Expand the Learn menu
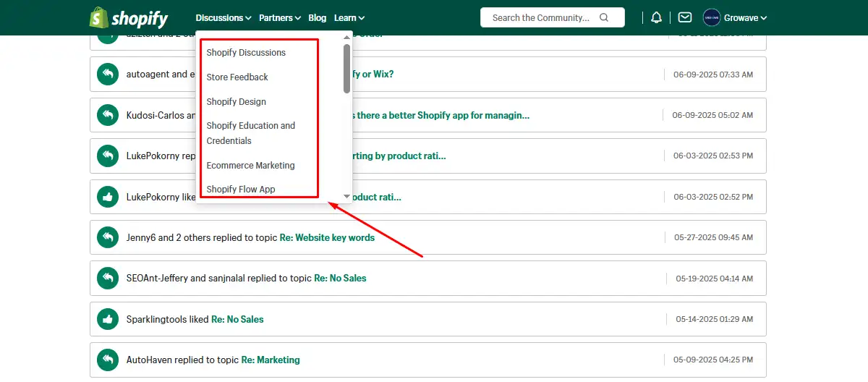This screenshot has width=868, height=382. [x=349, y=17]
